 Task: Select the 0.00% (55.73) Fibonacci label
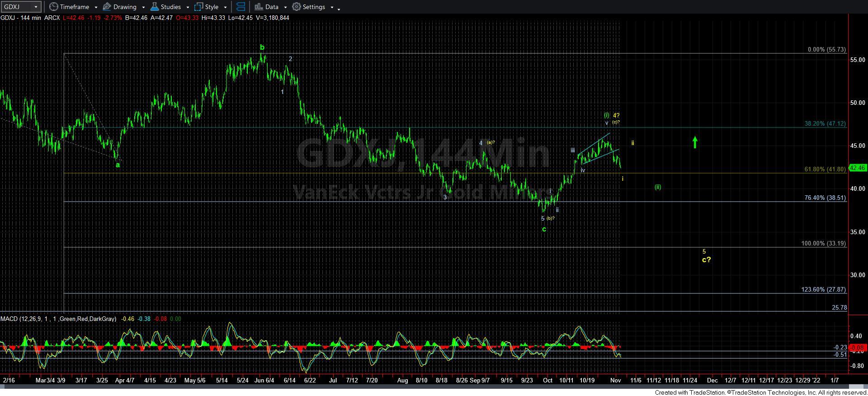coord(827,50)
